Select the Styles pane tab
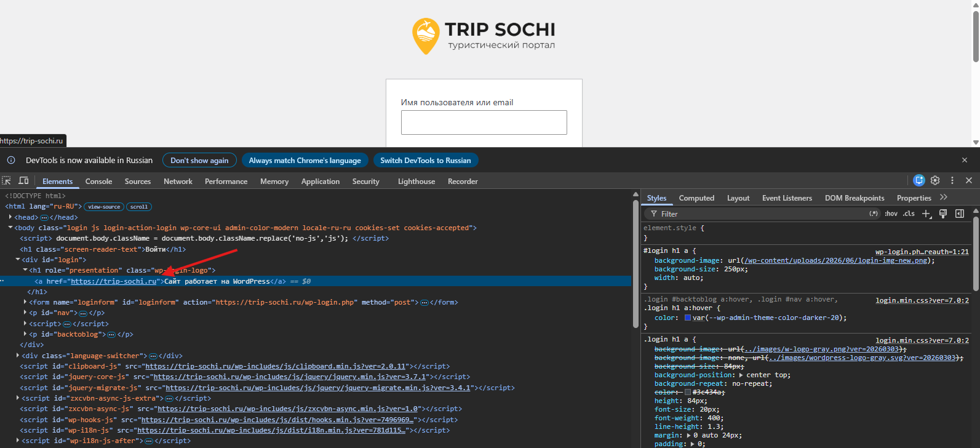The width and height of the screenshot is (980, 448). coord(656,198)
